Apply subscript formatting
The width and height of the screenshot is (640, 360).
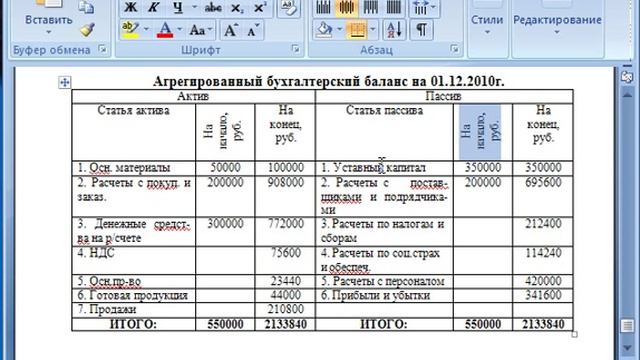pyautogui.click(x=237, y=7)
